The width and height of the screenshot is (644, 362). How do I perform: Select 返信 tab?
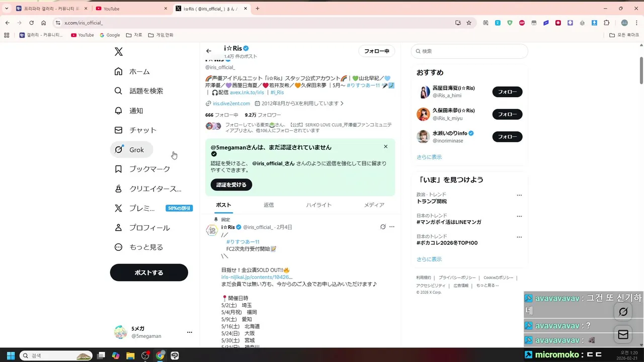[269, 205]
